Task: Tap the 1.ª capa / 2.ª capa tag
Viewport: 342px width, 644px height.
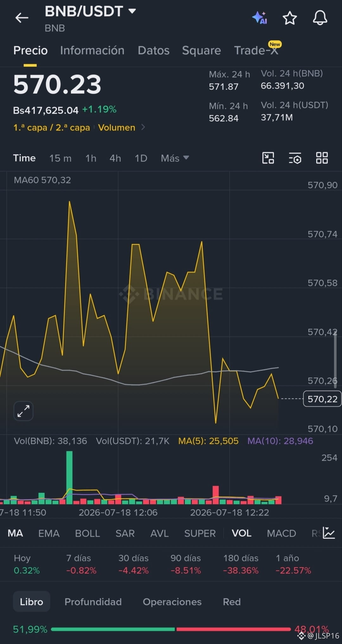Action: click(x=52, y=128)
